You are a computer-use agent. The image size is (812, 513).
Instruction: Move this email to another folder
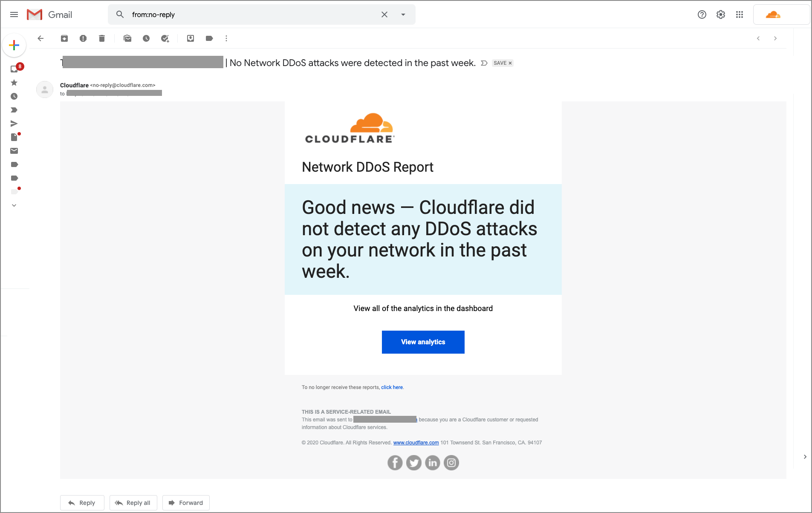[191, 38]
